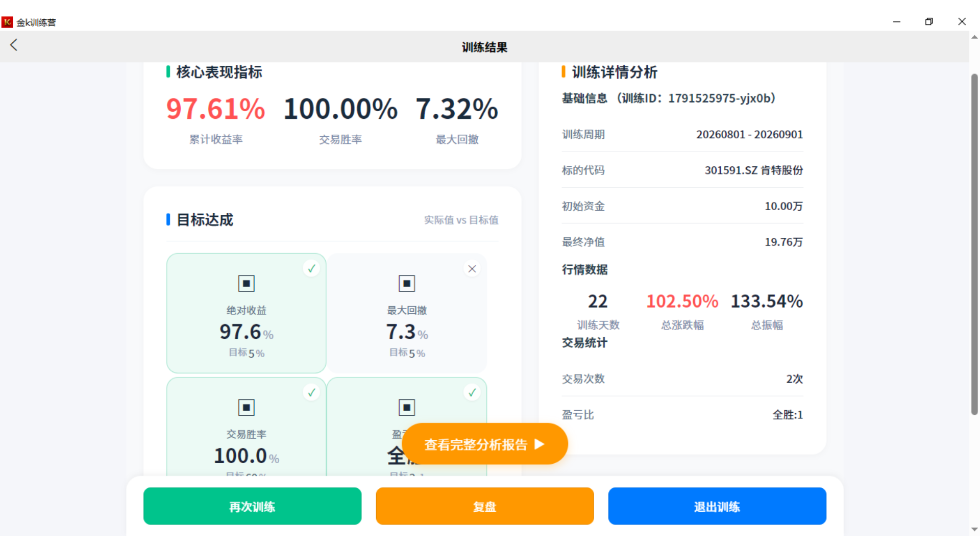Click the scrollbar down arrow
This screenshot has height=551, width=980.
(x=974, y=529)
